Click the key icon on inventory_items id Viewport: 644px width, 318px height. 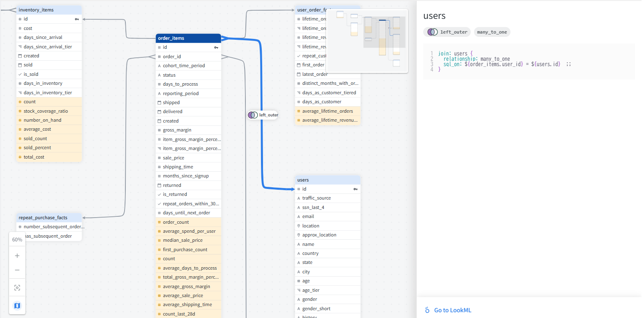77,19
